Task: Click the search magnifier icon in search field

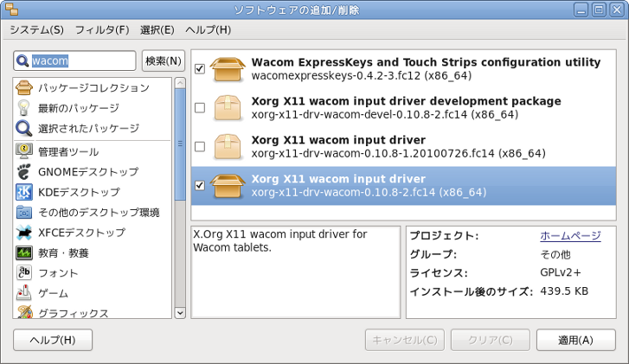Action: click(22, 61)
